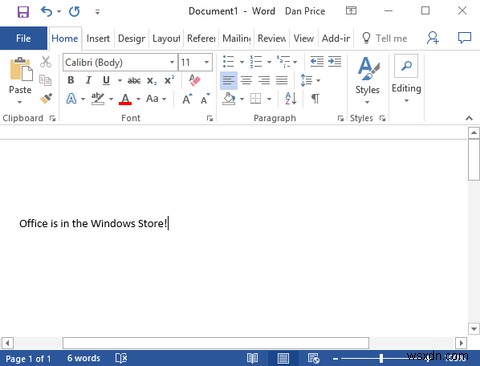Open the References tab
Image resolution: width=480 pixels, height=366 pixels.
[201, 38]
